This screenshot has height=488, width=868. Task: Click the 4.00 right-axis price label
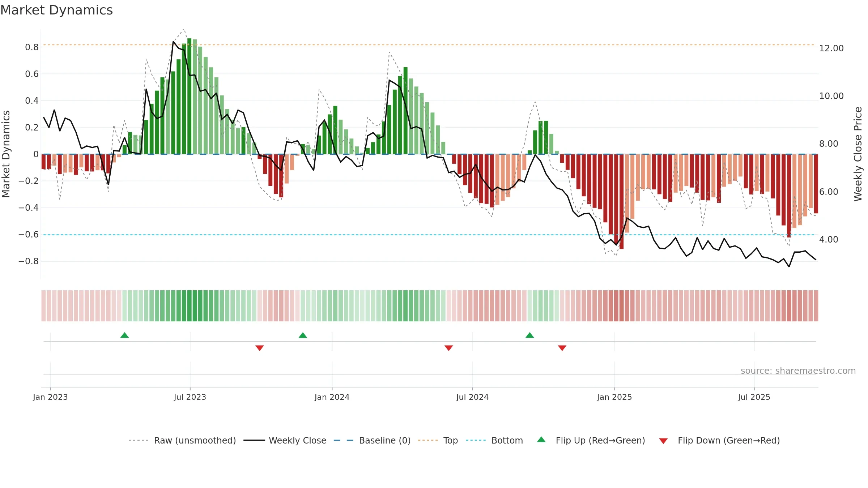829,239
